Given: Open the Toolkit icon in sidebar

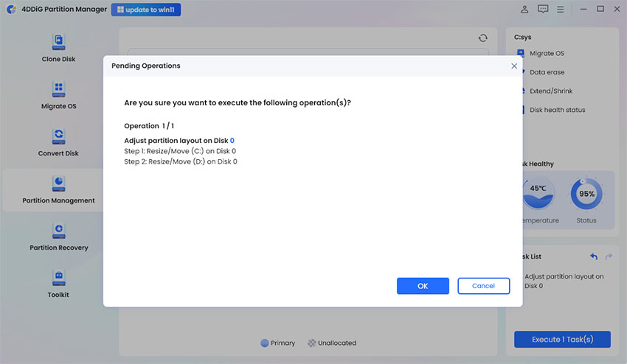Looking at the screenshot, I should pos(58,278).
